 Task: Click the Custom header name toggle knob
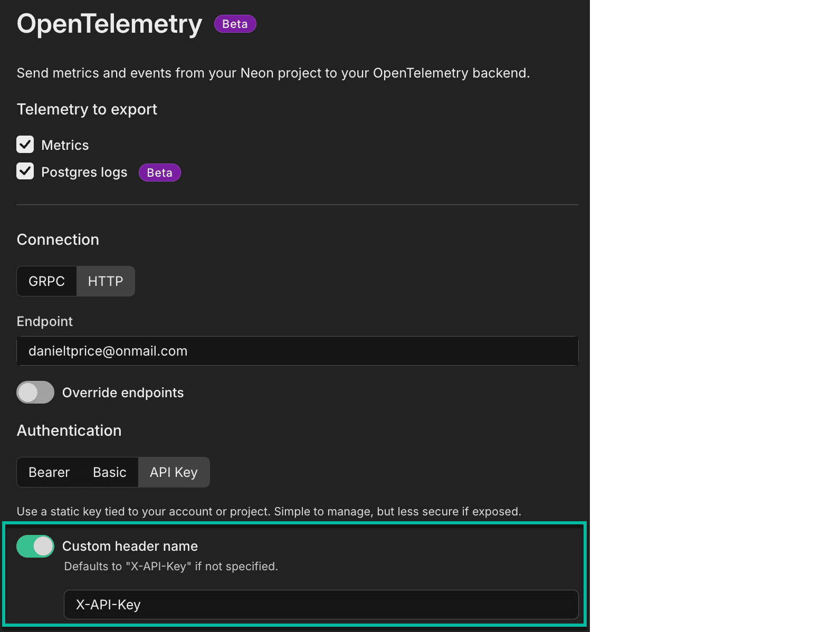[42, 546]
